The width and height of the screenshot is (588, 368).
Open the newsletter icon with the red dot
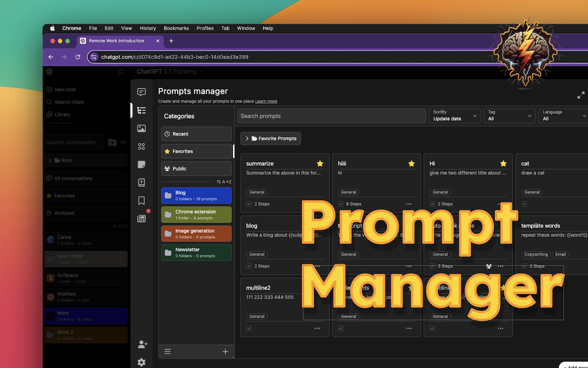click(141, 218)
